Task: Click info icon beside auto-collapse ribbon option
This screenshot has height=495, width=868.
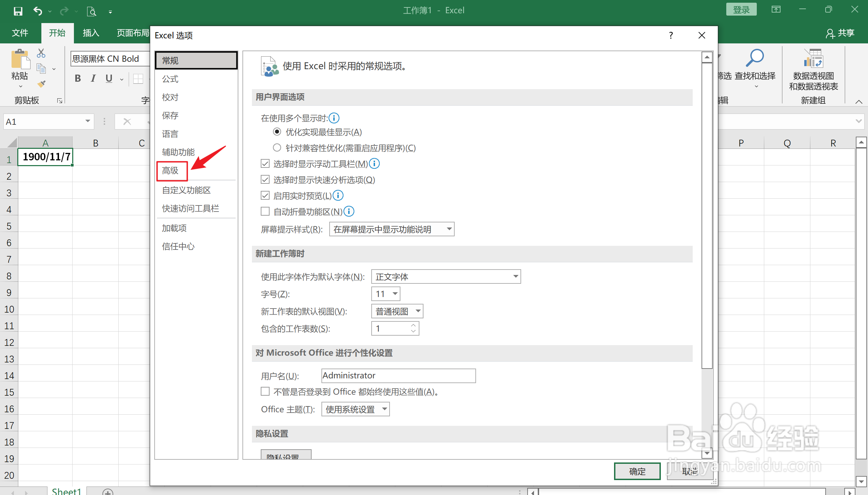Action: 349,211
